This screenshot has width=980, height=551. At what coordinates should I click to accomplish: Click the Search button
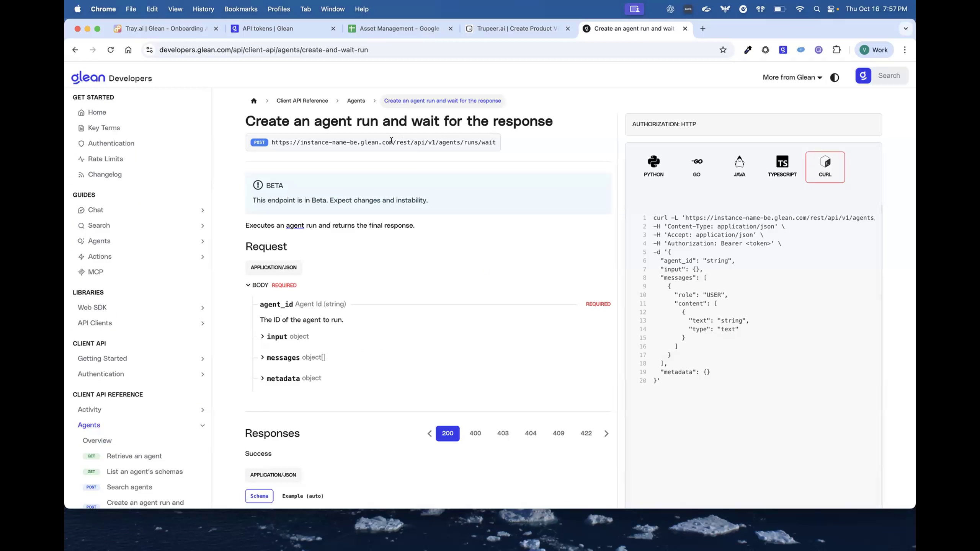click(x=889, y=75)
